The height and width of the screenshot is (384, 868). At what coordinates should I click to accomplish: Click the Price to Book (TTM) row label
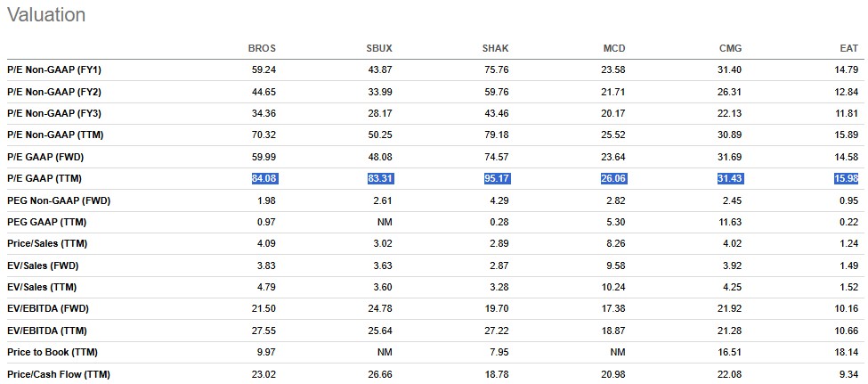coord(52,352)
